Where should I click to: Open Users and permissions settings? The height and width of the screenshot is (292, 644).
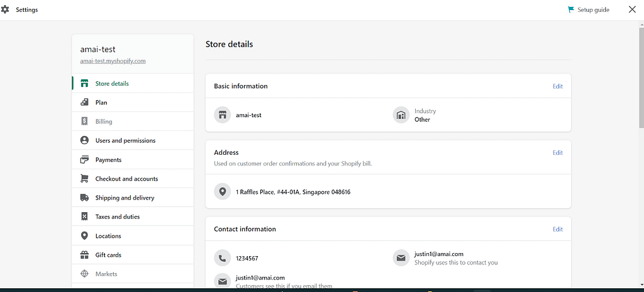133,141
